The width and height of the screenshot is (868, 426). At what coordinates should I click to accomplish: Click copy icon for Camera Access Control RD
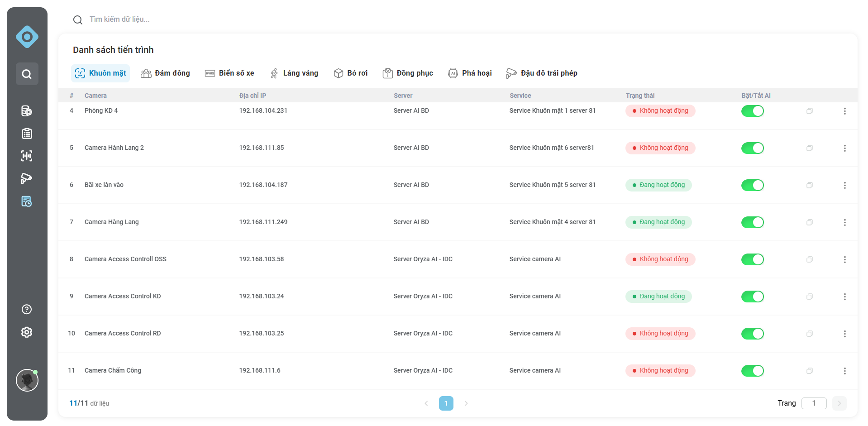810,334
